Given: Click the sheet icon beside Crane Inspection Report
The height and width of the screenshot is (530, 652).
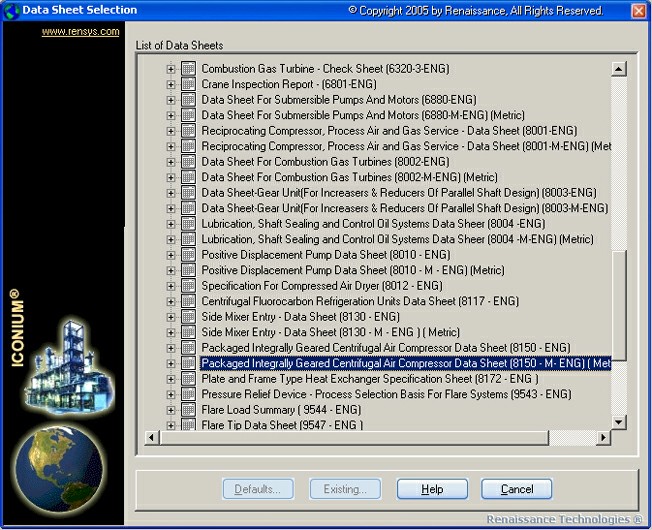Looking at the screenshot, I should click(x=188, y=84).
